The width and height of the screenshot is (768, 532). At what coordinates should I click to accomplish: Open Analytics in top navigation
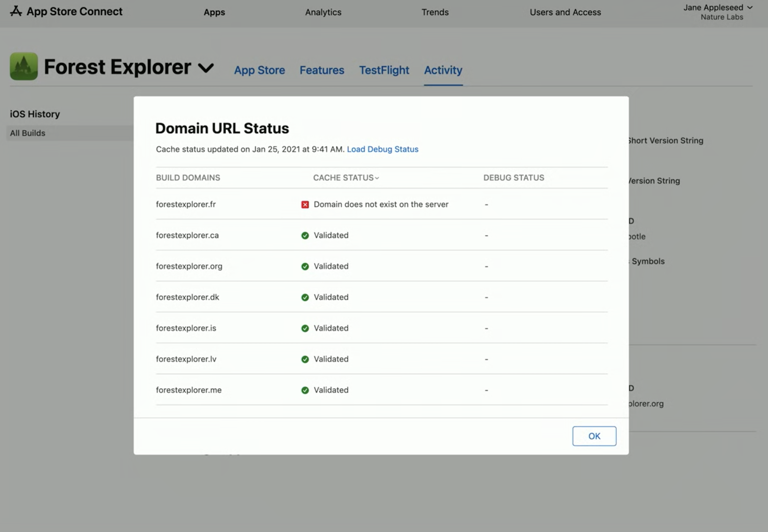(x=323, y=12)
